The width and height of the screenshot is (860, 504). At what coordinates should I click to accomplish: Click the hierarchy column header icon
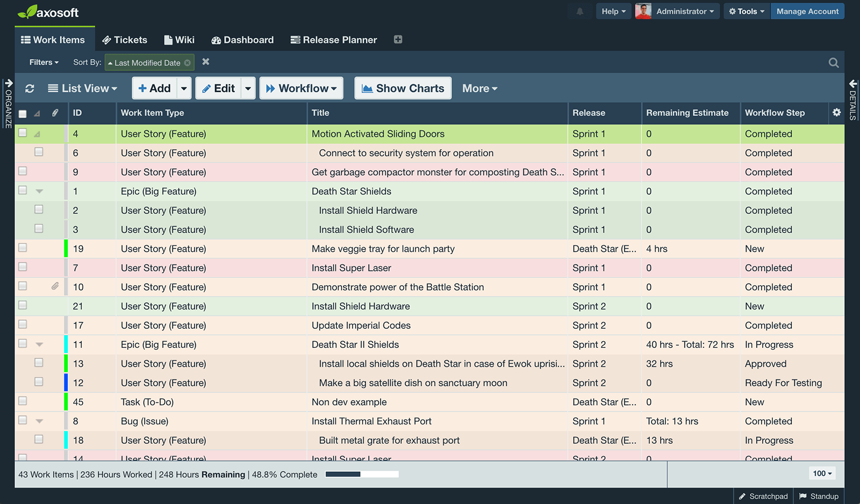[x=37, y=113]
